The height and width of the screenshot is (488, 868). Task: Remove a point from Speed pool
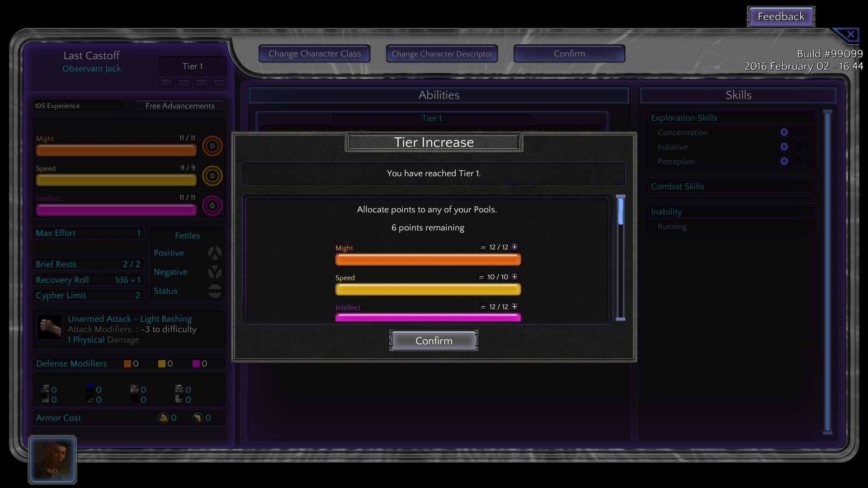click(x=481, y=277)
